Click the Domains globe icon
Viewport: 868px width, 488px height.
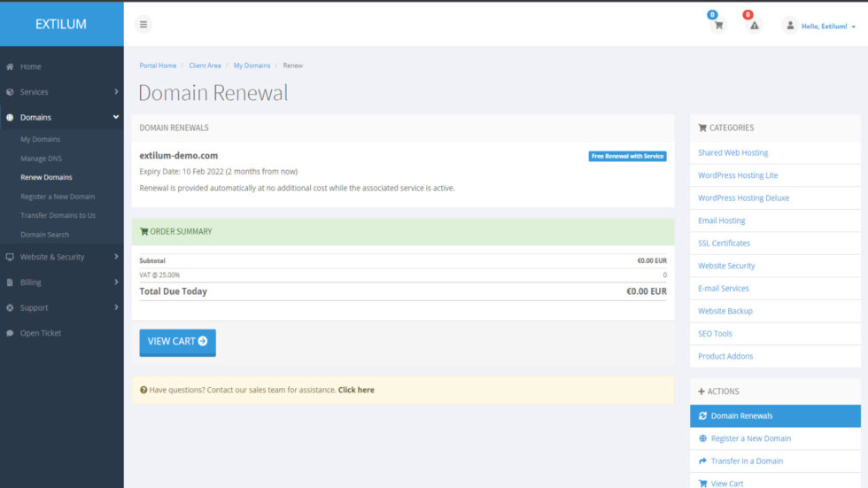(x=10, y=117)
